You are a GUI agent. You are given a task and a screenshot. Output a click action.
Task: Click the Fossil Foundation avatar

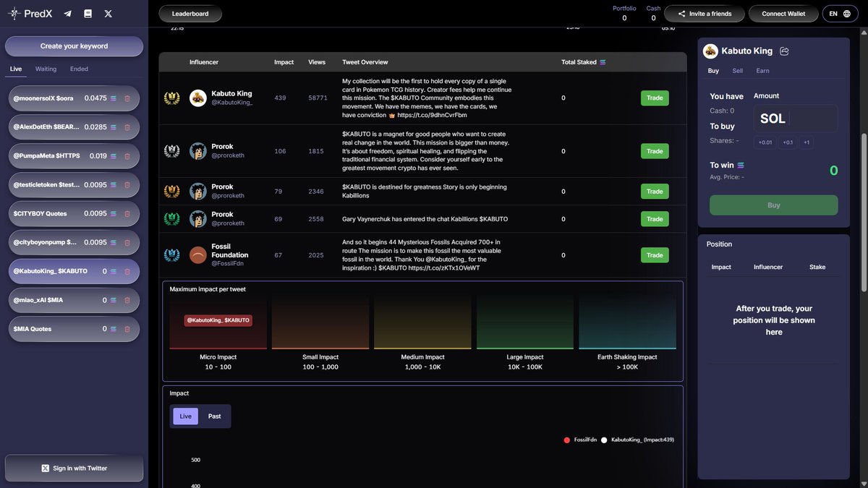pyautogui.click(x=198, y=255)
